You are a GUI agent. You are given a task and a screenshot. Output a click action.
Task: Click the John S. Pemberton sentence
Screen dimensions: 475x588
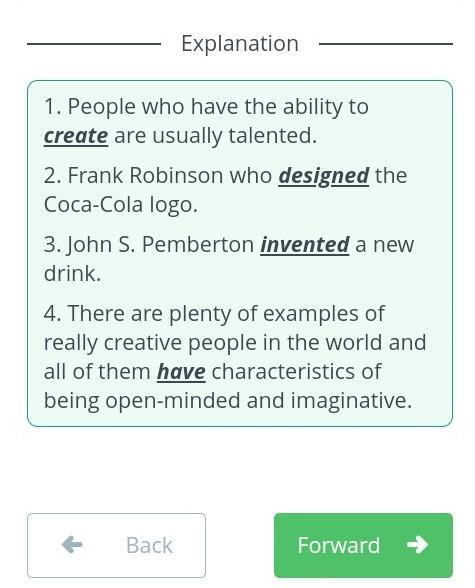point(229,259)
